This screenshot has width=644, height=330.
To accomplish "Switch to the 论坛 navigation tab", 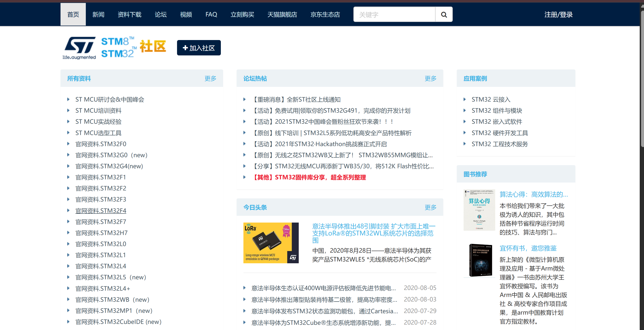I will coord(161,14).
